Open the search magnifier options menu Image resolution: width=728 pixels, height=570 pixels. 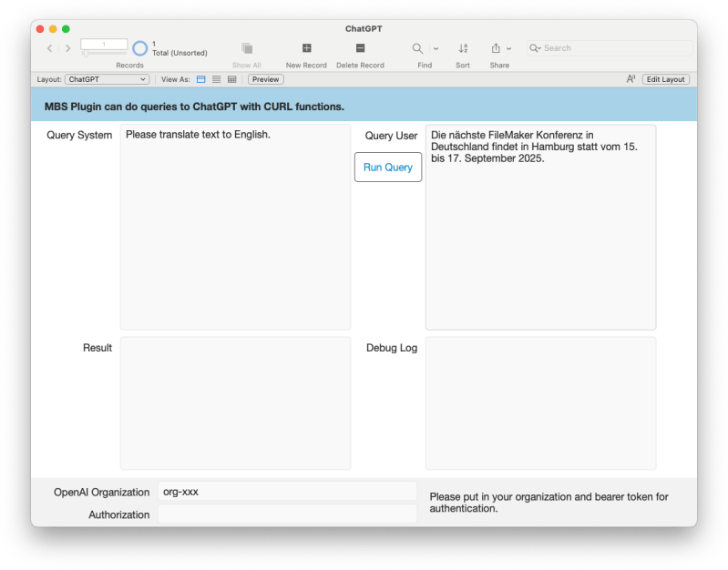(536, 48)
